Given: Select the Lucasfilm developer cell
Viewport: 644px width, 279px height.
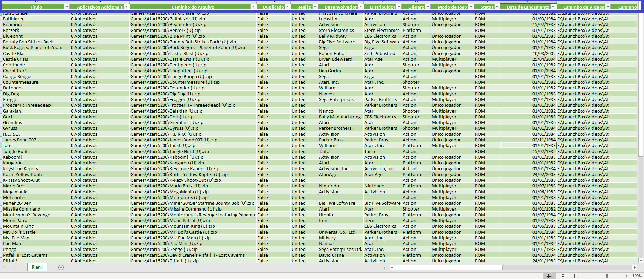Looking at the screenshot, I should 341,19.
